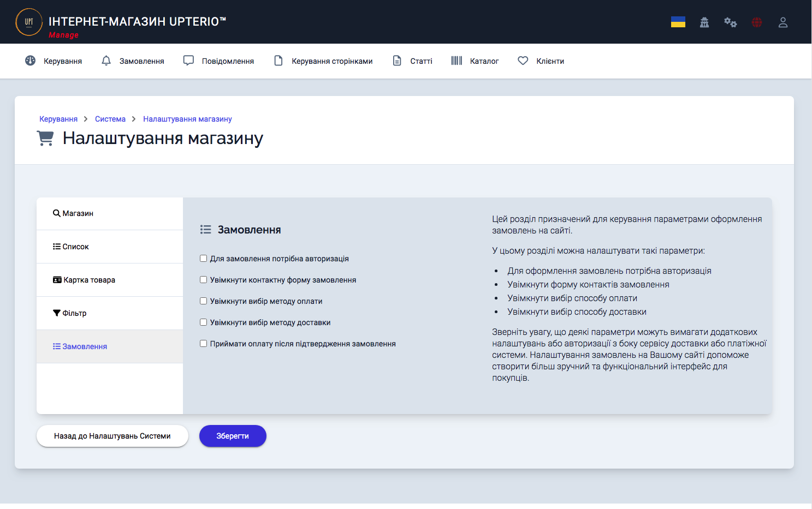Switch language via Ukrainian flag icon

pos(678,22)
